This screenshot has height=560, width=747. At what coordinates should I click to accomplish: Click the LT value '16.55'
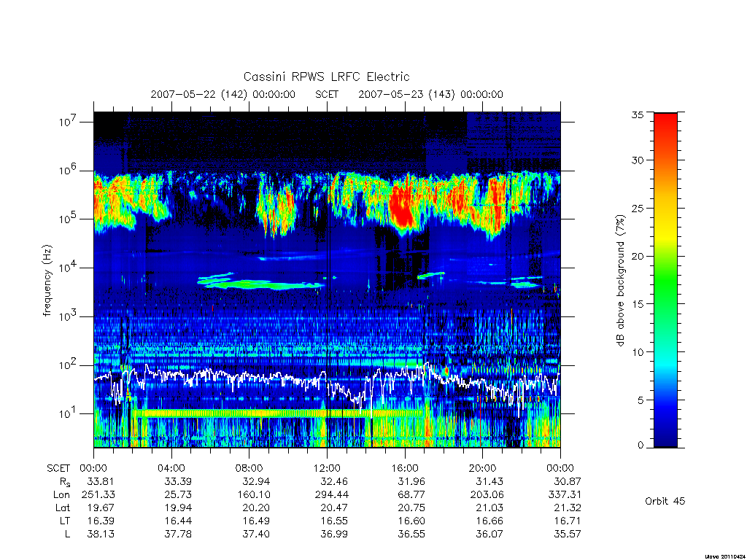point(334,521)
